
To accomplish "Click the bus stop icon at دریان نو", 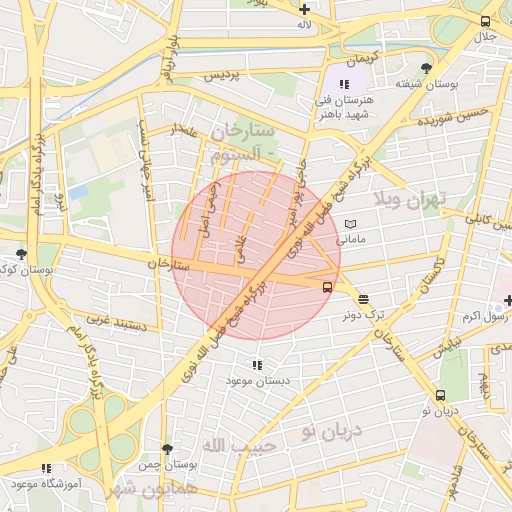I will tap(440, 396).
